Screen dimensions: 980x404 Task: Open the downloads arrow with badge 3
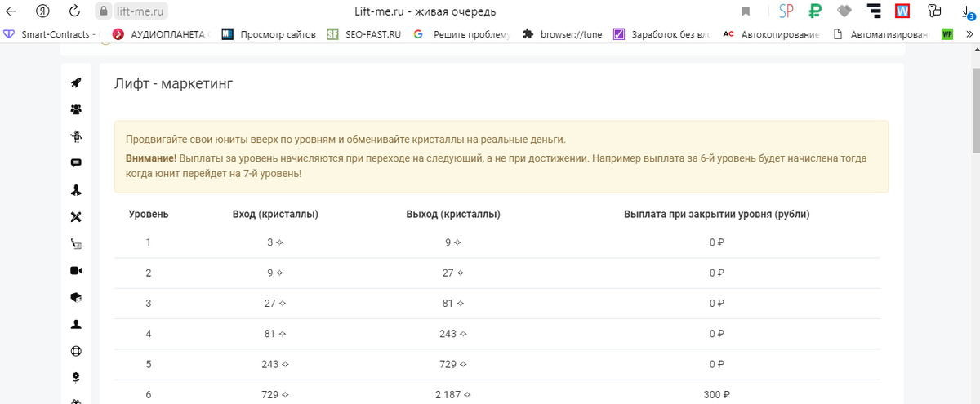tap(967, 11)
